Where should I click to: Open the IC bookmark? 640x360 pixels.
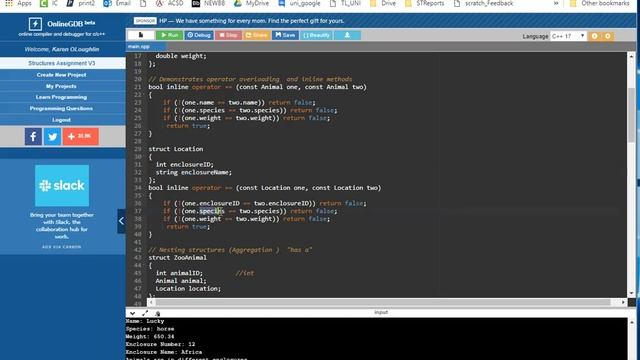pos(49,3)
